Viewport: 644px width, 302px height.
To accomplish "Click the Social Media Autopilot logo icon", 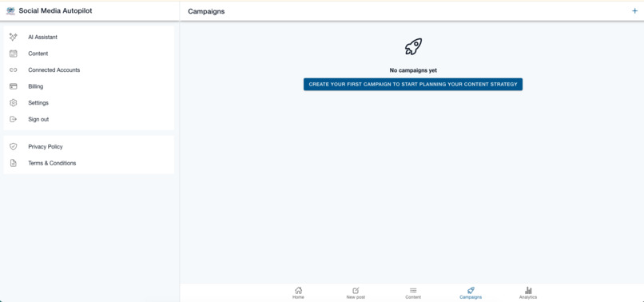I will tap(10, 11).
